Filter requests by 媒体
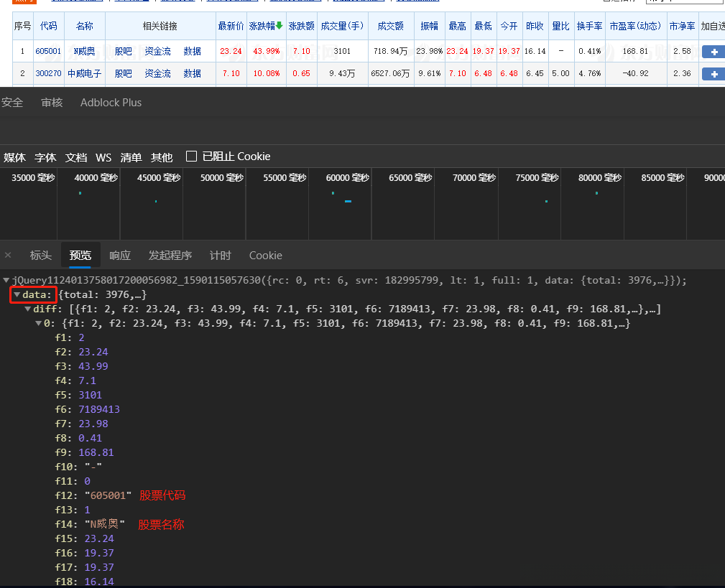Viewport: 725px width, 588px height. [14, 157]
